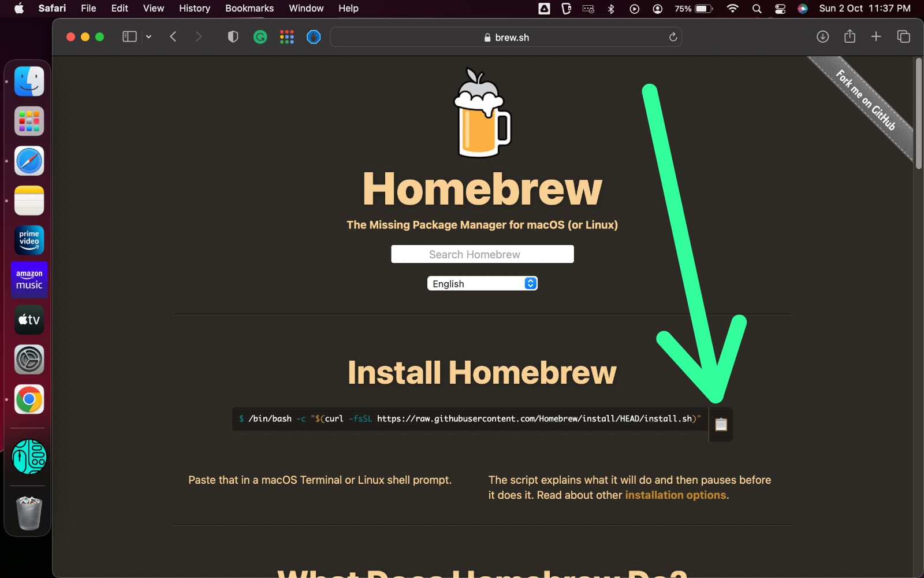Open the History menu
Screen dimensions: 924x578
pos(193,8)
